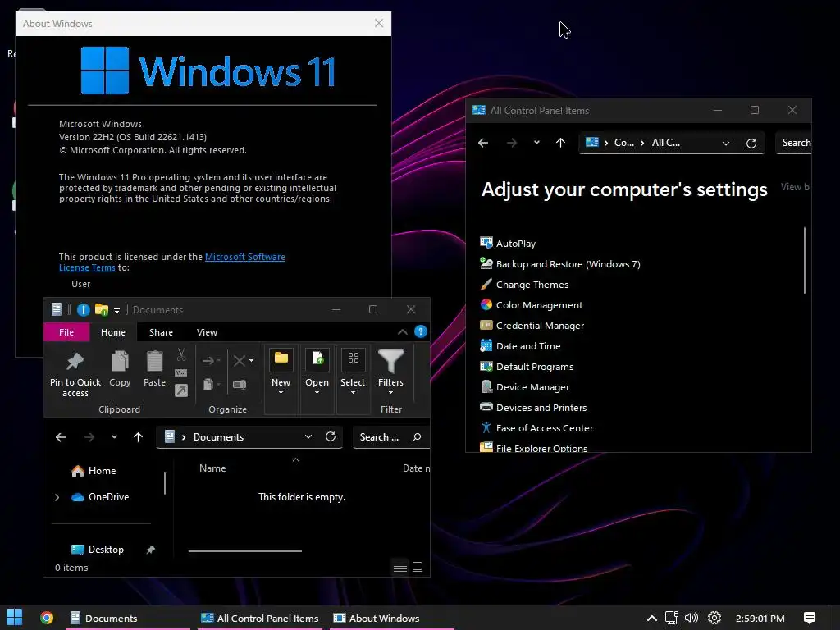Switch to Details view in status bar
840x630 pixels.
[x=400, y=567]
